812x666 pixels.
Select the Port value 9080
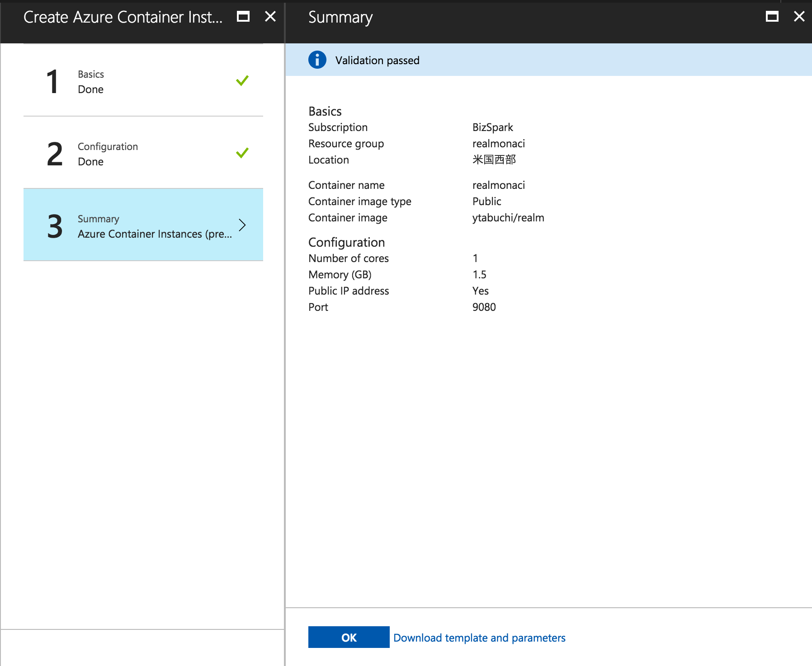click(x=484, y=307)
